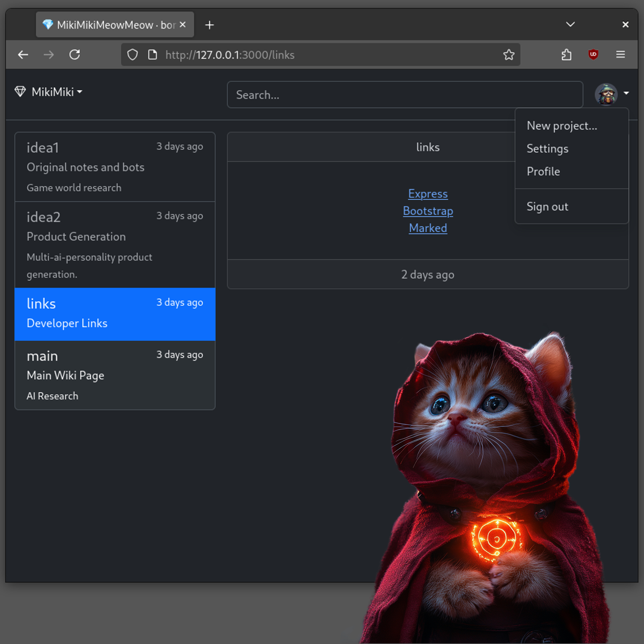This screenshot has width=644, height=644.
Task: Reload the current page
Action: [75, 55]
